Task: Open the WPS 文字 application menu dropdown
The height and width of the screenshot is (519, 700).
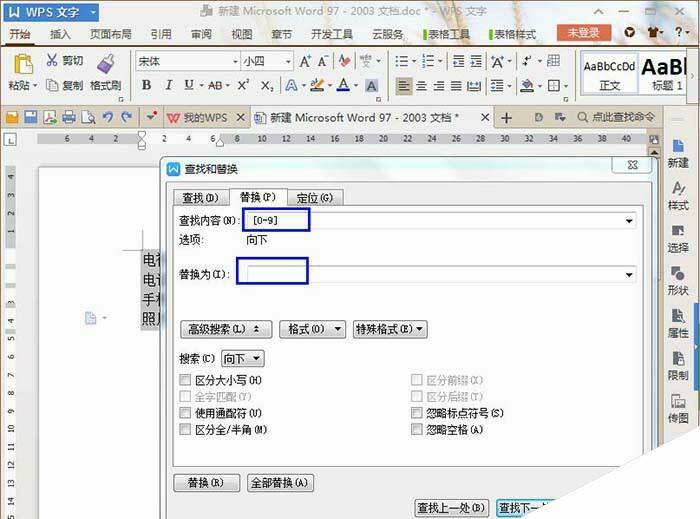Action: [93, 12]
